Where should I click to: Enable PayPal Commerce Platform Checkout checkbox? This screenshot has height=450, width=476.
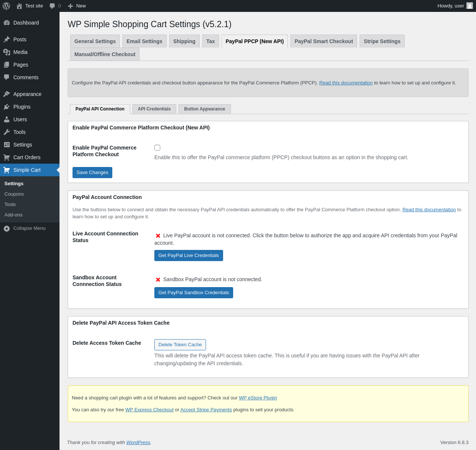click(157, 148)
